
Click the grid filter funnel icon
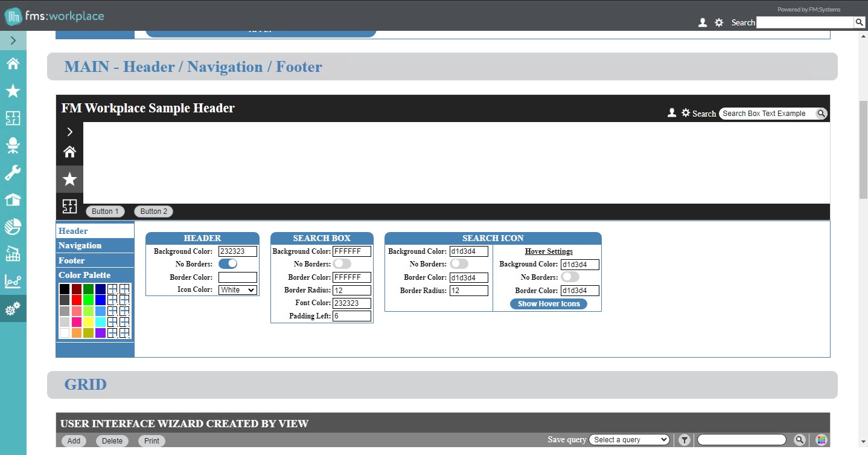684,440
